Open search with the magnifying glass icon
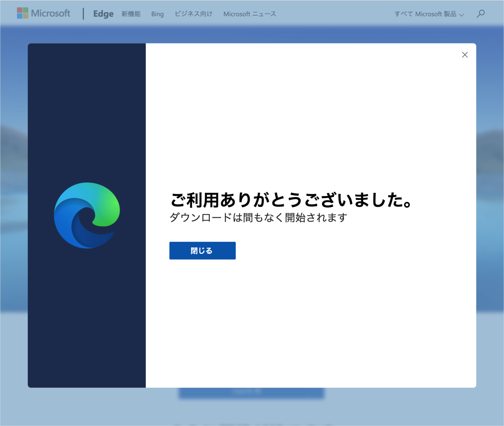 pyautogui.click(x=481, y=14)
